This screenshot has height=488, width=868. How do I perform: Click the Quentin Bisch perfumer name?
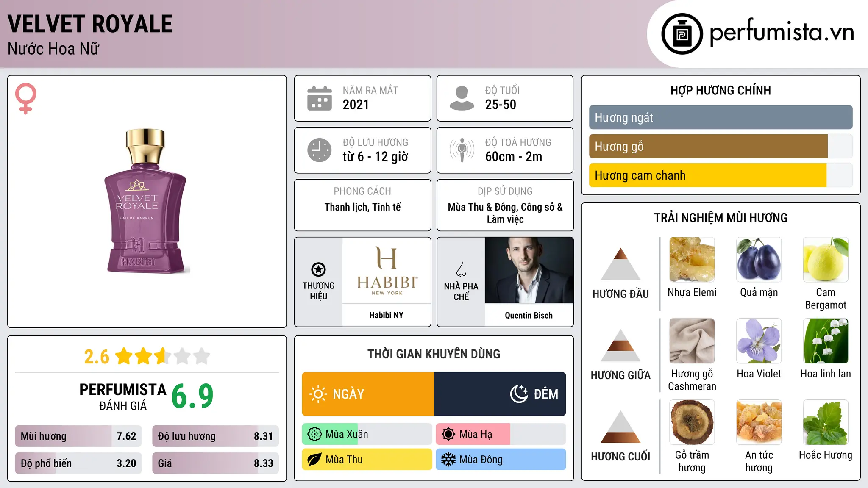click(x=529, y=316)
